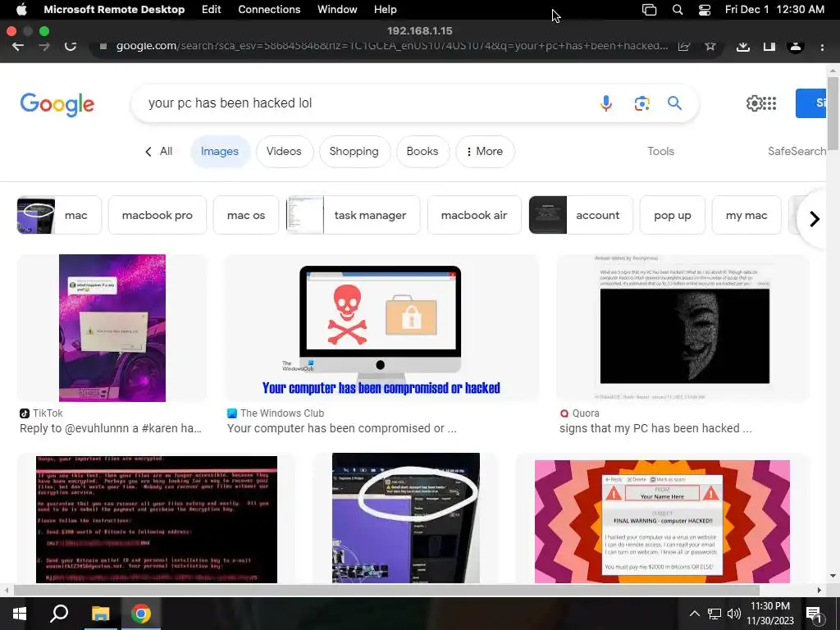Open 'Reply to @evuhlunnn' TikTok link
The width and height of the screenshot is (840, 630).
click(x=111, y=428)
